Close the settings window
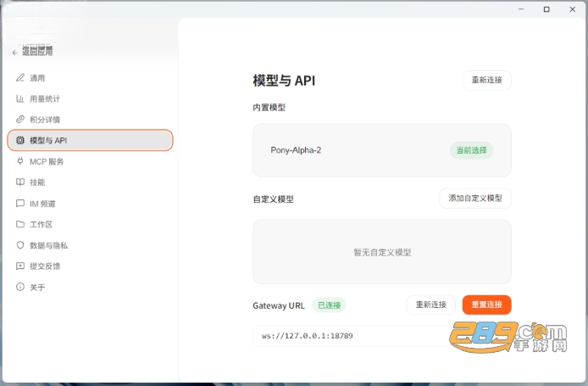The image size is (588, 386). [x=572, y=9]
